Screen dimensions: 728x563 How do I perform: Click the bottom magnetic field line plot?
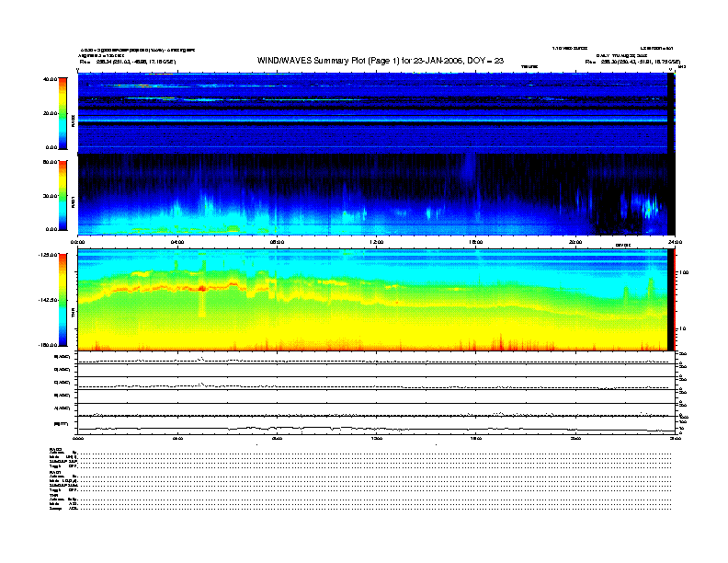[x=376, y=426]
